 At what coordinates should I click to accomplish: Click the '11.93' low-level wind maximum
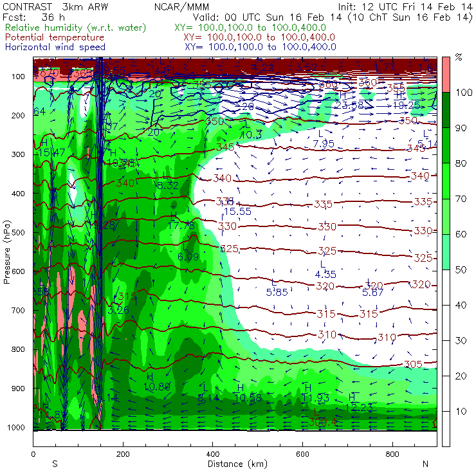(x=315, y=398)
